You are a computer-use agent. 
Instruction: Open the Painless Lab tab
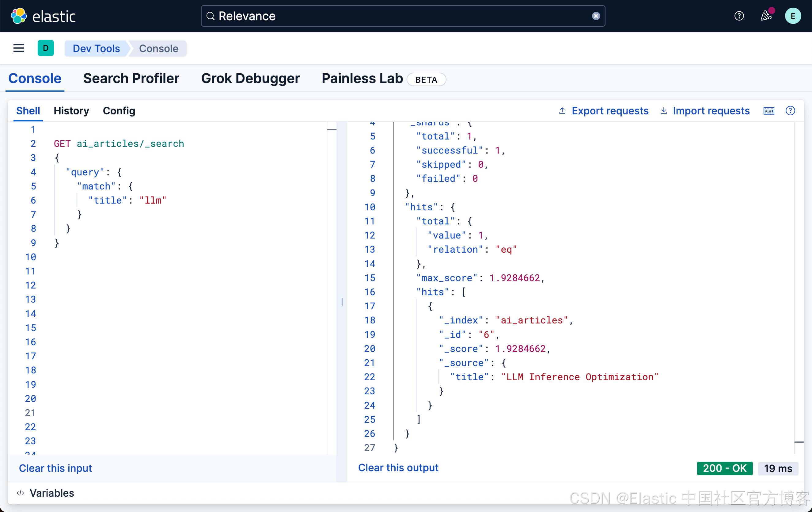(x=362, y=78)
